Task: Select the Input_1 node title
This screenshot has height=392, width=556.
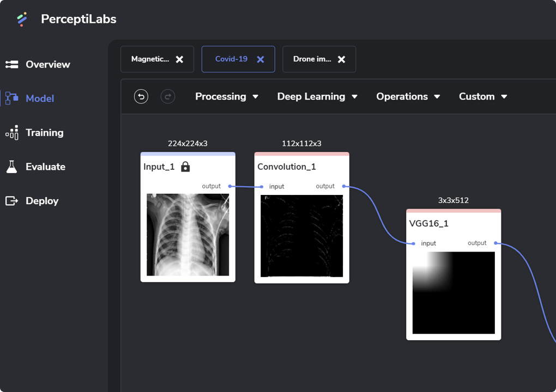Action: (x=159, y=167)
